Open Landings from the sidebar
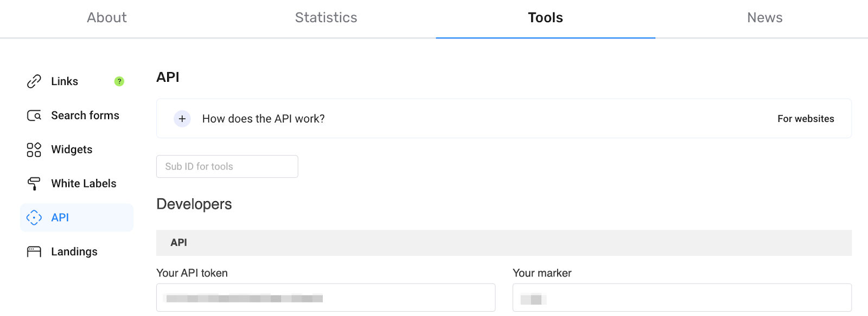The width and height of the screenshot is (868, 316). point(74,251)
